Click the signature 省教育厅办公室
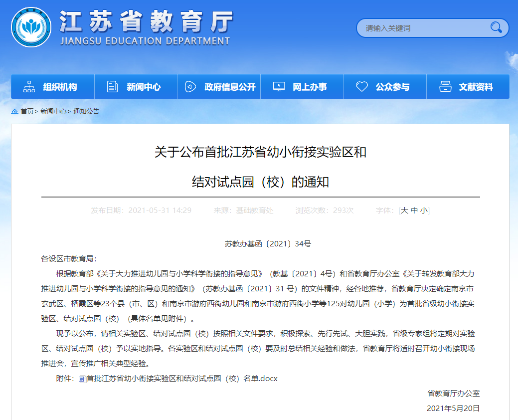The image size is (518, 420). click(453, 394)
